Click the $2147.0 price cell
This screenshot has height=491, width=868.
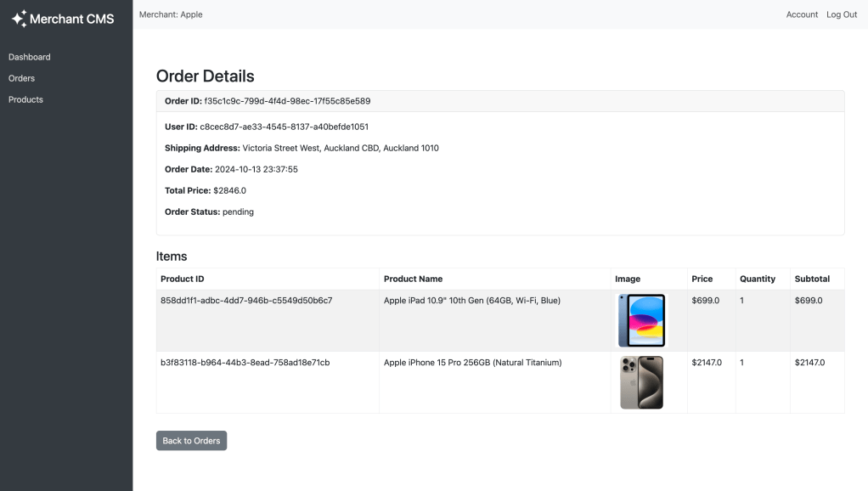pyautogui.click(x=707, y=363)
